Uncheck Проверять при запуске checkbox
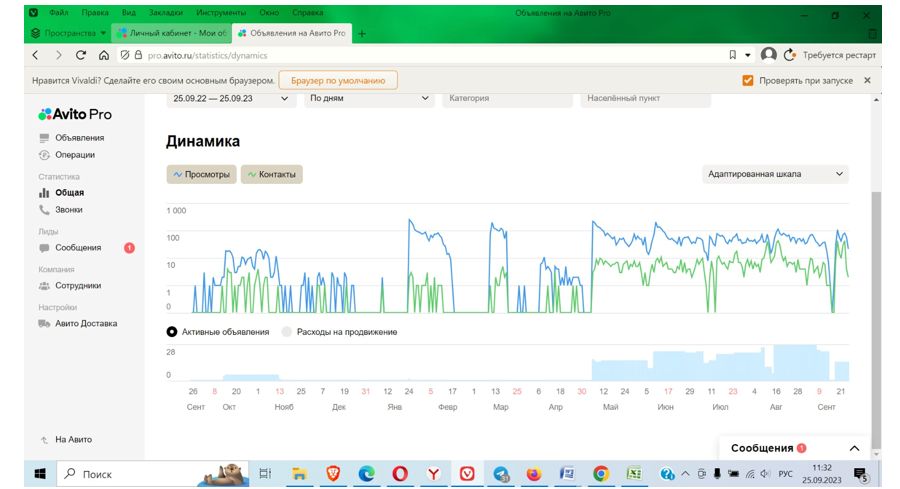Viewport: 900px width, 489px height. pos(747,80)
